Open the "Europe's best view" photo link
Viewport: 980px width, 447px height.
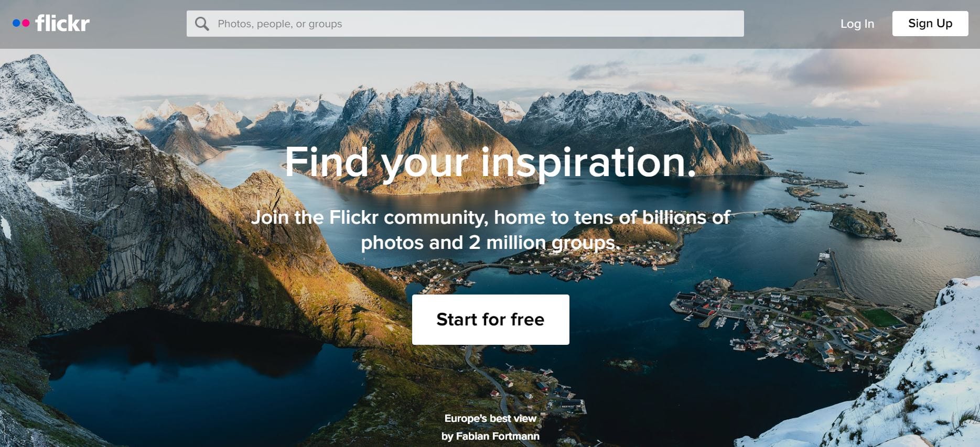[490, 418]
